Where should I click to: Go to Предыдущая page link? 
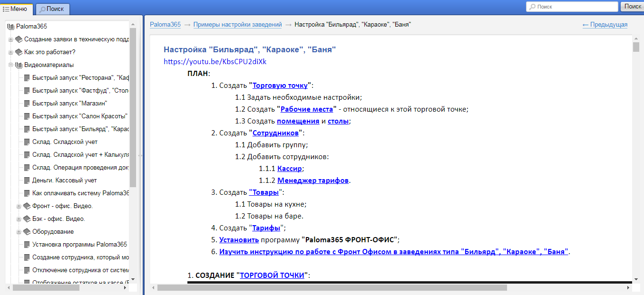point(605,25)
